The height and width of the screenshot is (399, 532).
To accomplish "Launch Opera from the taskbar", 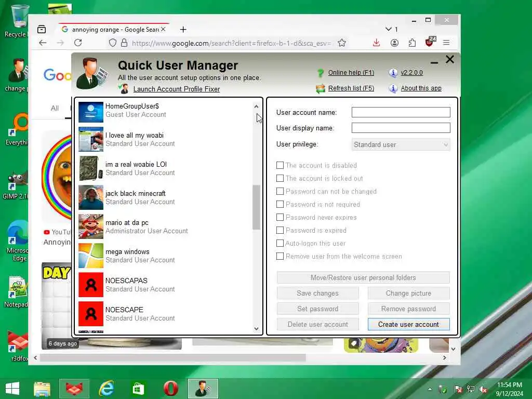I will point(170,389).
